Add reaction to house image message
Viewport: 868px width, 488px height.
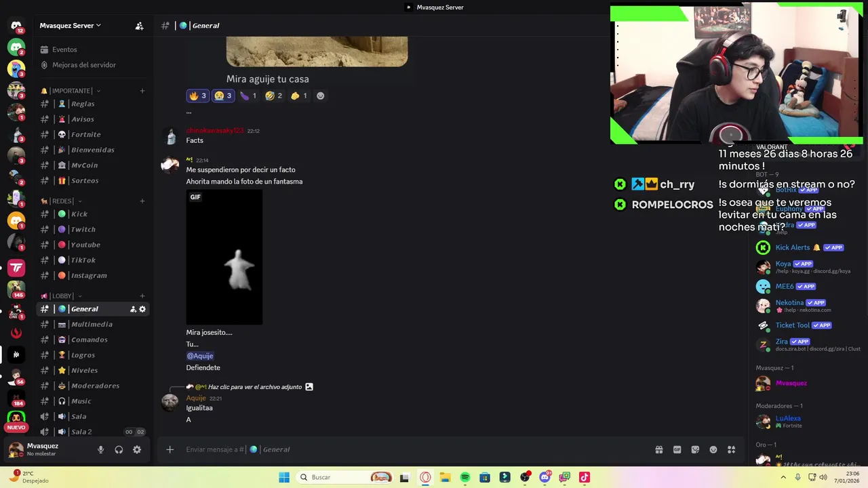click(x=320, y=96)
